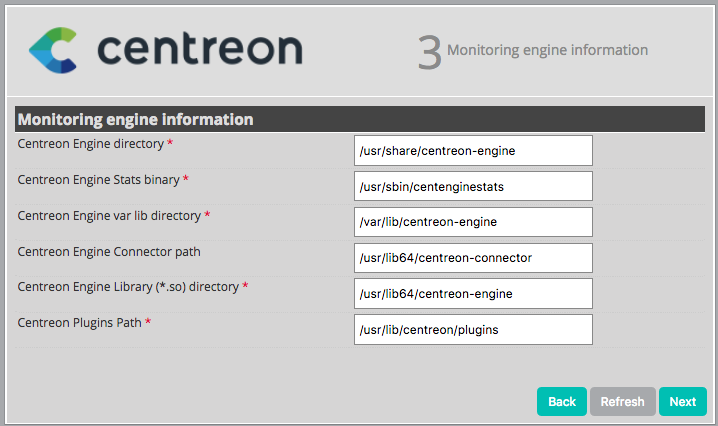Click the Centreon Engine Connector path field

click(473, 258)
